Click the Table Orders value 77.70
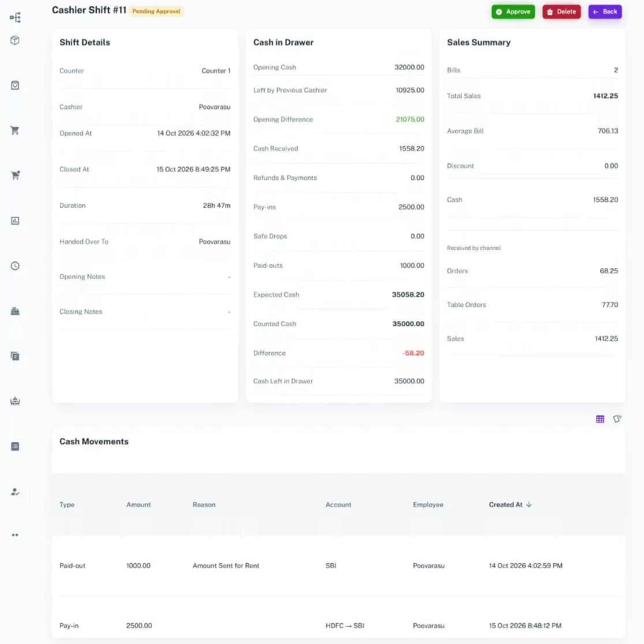Viewport: 644px width, 644px height. [x=610, y=305]
